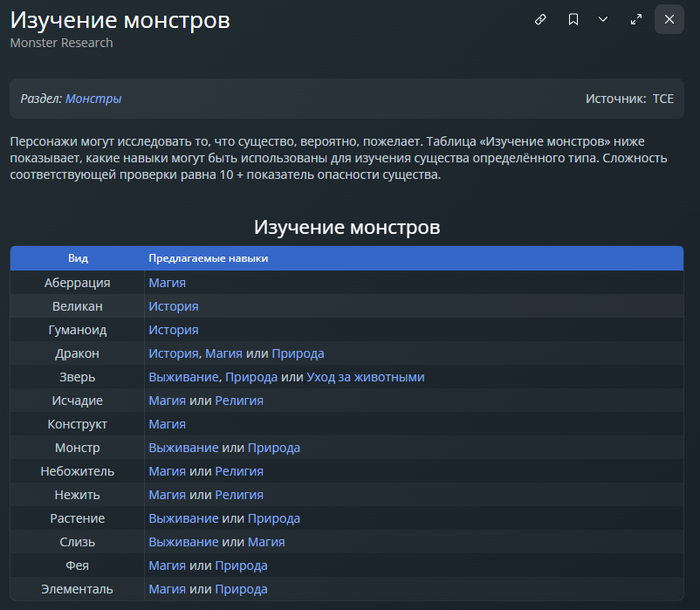The width and height of the screenshot is (700, 610).
Task: Open История link in the Великан row
Action: pos(173,306)
